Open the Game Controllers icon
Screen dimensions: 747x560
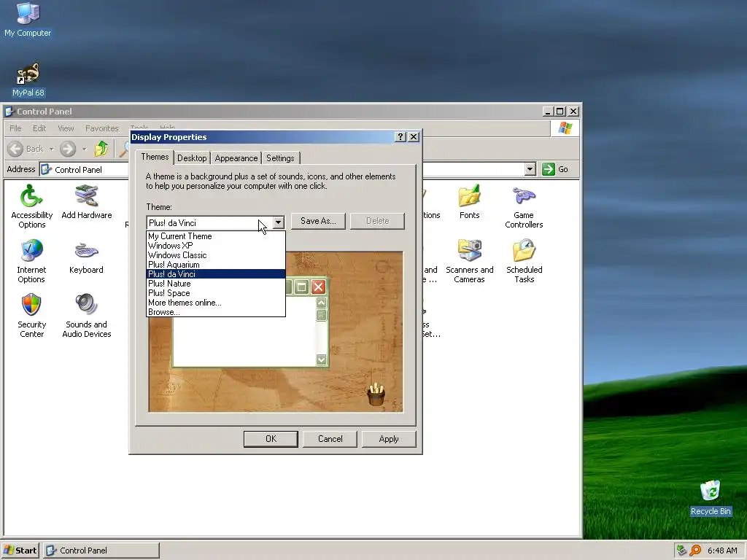pyautogui.click(x=524, y=206)
